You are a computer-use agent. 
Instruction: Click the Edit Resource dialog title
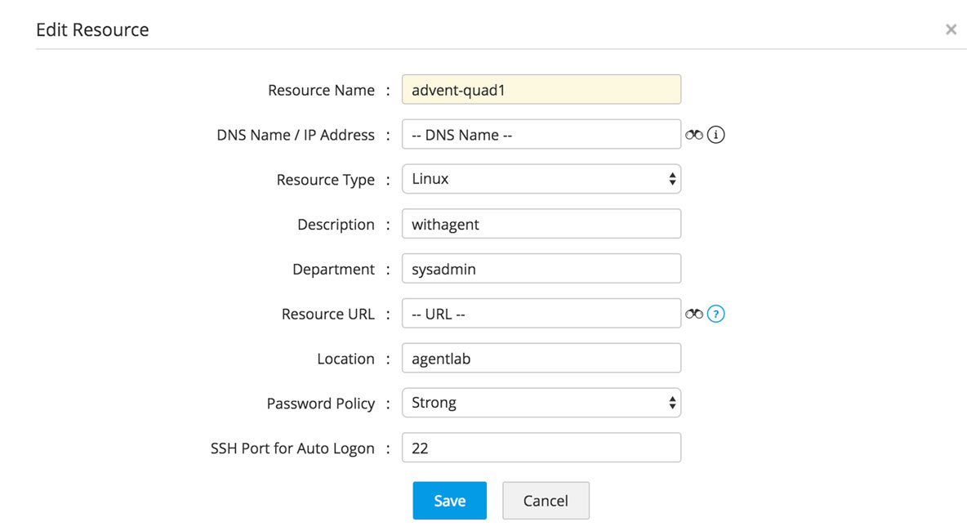92,30
